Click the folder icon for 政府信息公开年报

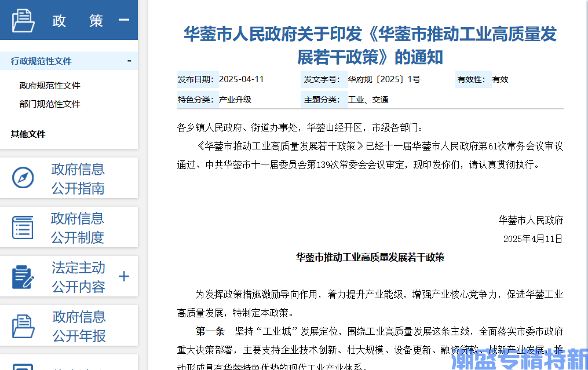pyautogui.click(x=23, y=326)
